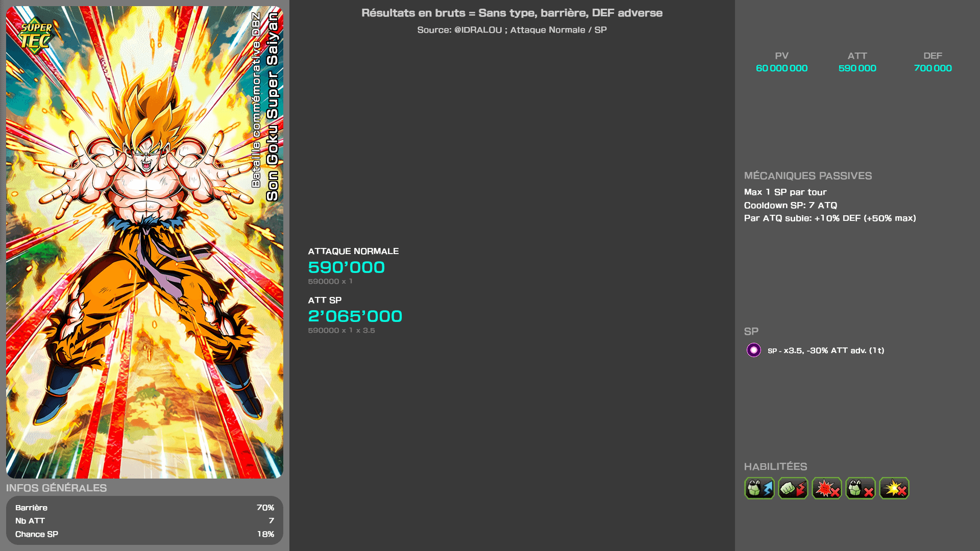Click the 'PV' stat label
The height and width of the screenshot is (551, 980).
pyautogui.click(x=781, y=56)
